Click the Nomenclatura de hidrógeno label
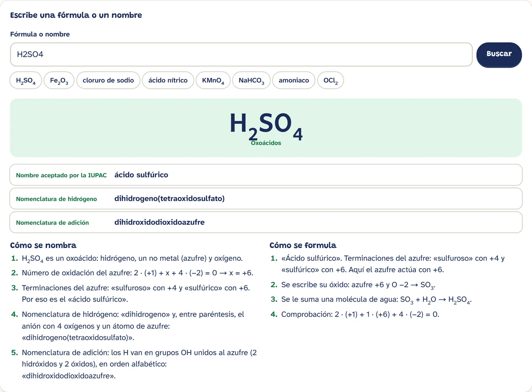Viewport: 532px width, 392px height. (56, 199)
